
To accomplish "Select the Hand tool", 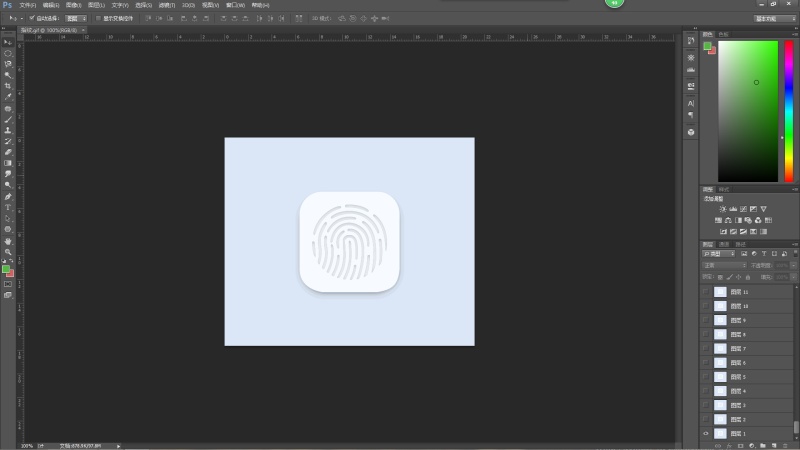I will 8,241.
